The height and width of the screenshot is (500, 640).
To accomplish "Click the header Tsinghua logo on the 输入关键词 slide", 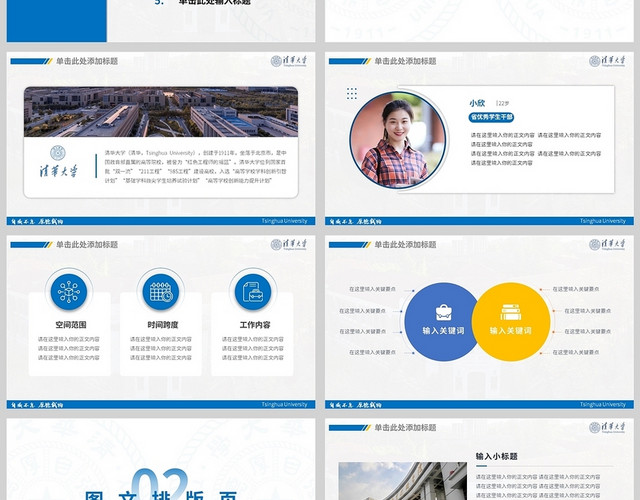I will pyautogui.click(x=607, y=244).
